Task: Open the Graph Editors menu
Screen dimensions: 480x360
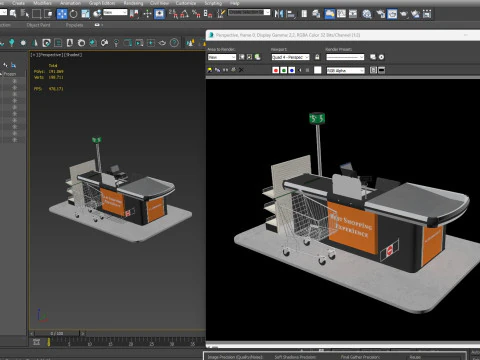Action: pos(101,3)
